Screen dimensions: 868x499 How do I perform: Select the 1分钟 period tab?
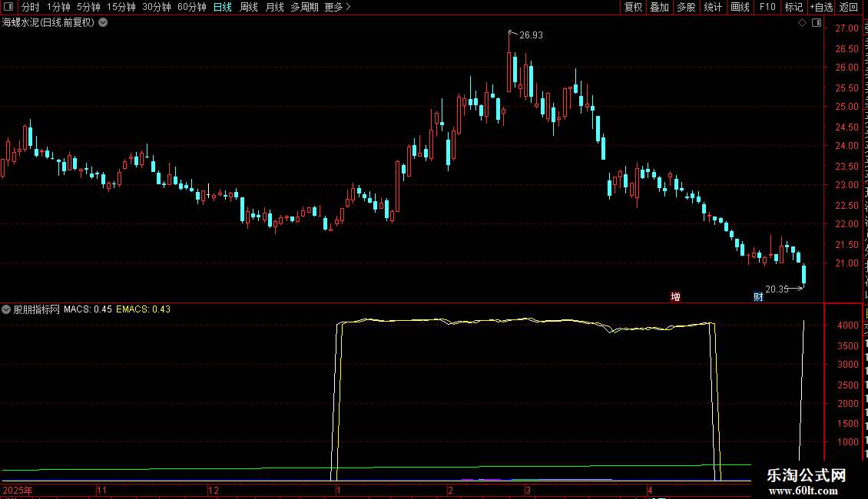(x=58, y=7)
